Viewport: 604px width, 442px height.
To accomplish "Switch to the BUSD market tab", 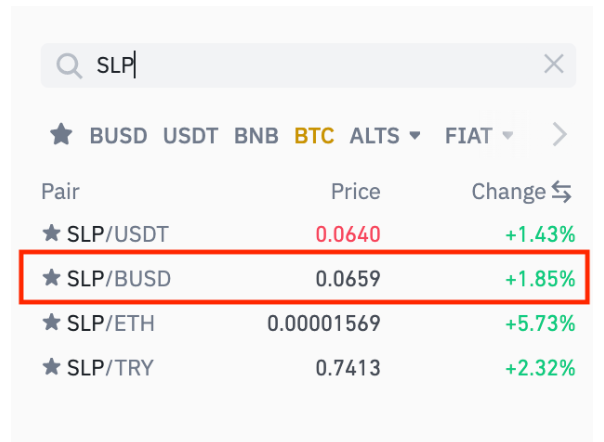I will click(x=118, y=135).
